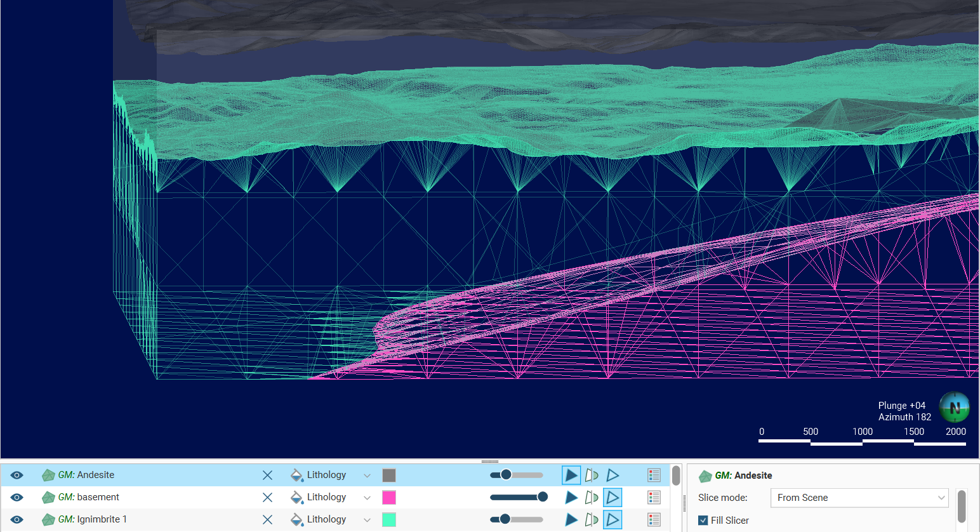Show the legend for the basement row
Screen dimensions: 980x532
click(x=654, y=497)
